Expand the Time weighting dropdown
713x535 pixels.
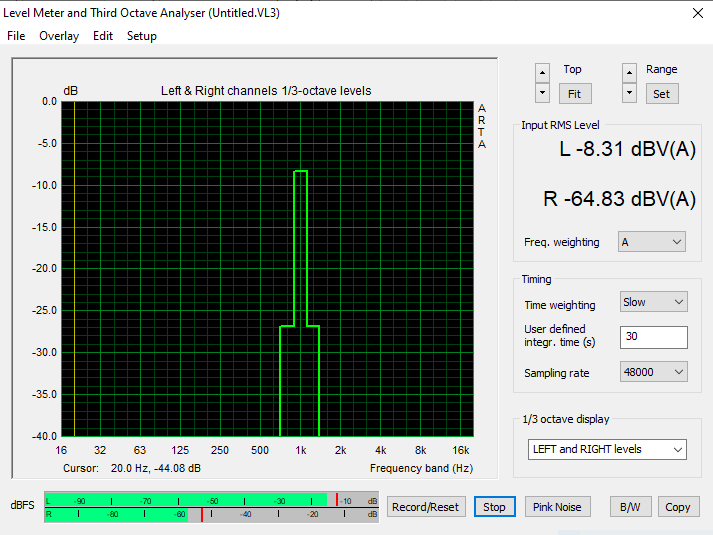[652, 302]
